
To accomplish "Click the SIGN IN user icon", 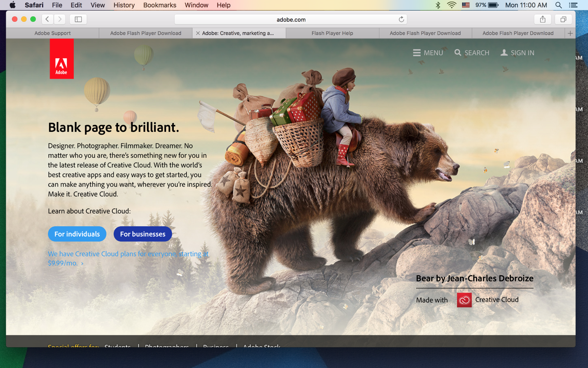I will tap(517, 53).
